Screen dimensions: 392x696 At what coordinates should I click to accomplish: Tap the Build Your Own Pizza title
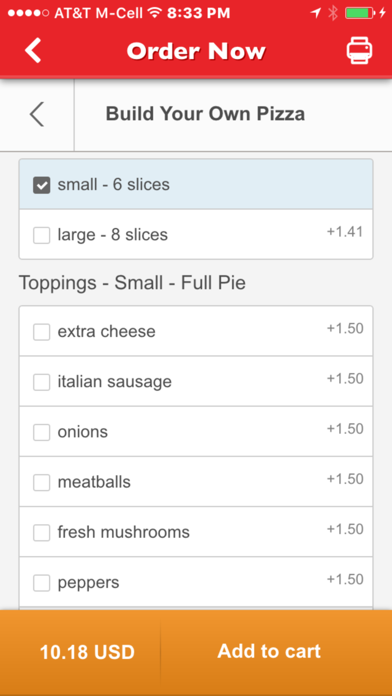pyautogui.click(x=205, y=114)
